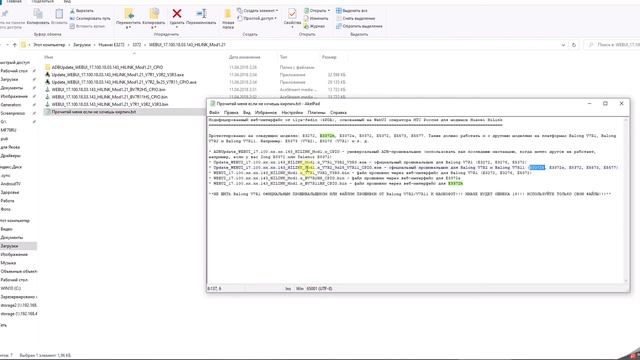Sort files by the Имя column header
The height and width of the screenshot is (360, 640).
tap(49, 57)
